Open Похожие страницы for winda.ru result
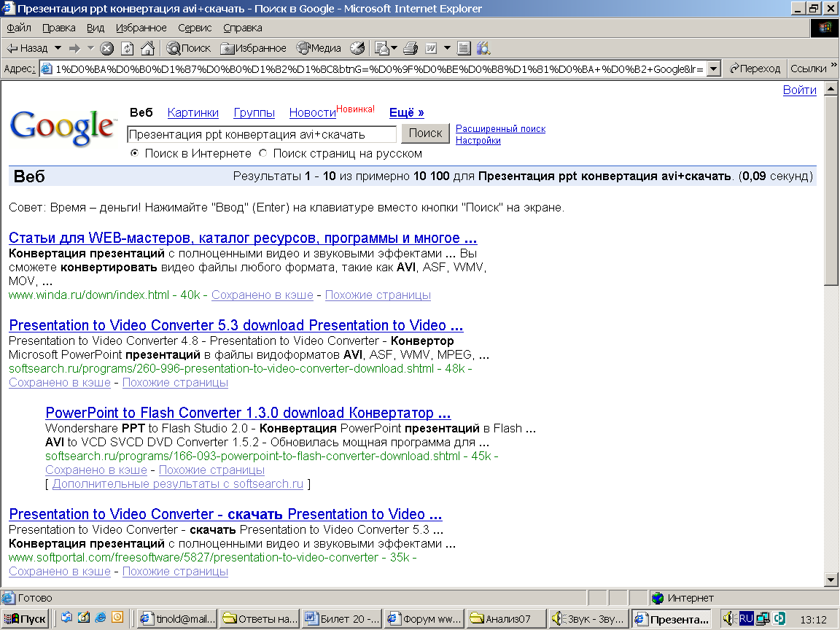Screen dimensions: 840x630 [378, 295]
